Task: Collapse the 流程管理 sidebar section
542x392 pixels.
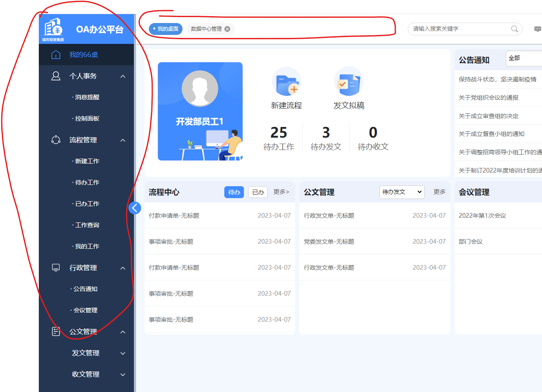Action: (x=123, y=140)
